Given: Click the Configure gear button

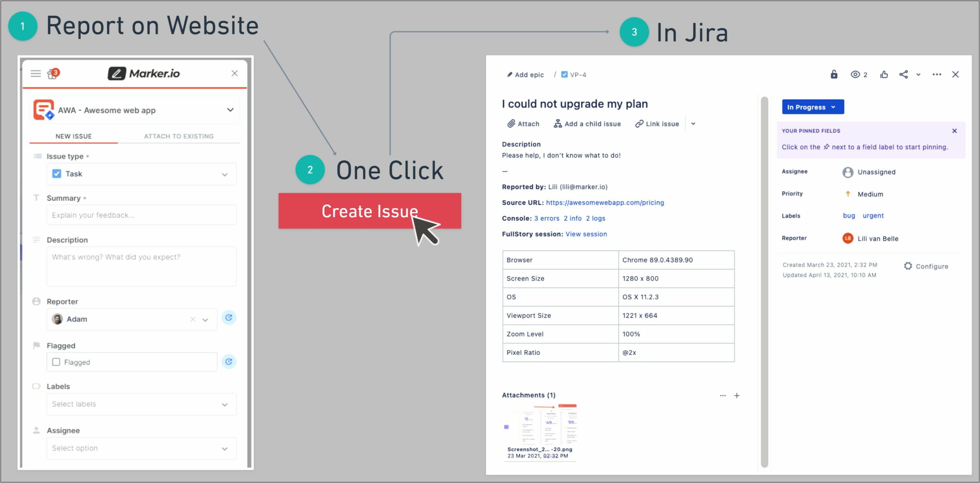Looking at the screenshot, I should point(926,267).
